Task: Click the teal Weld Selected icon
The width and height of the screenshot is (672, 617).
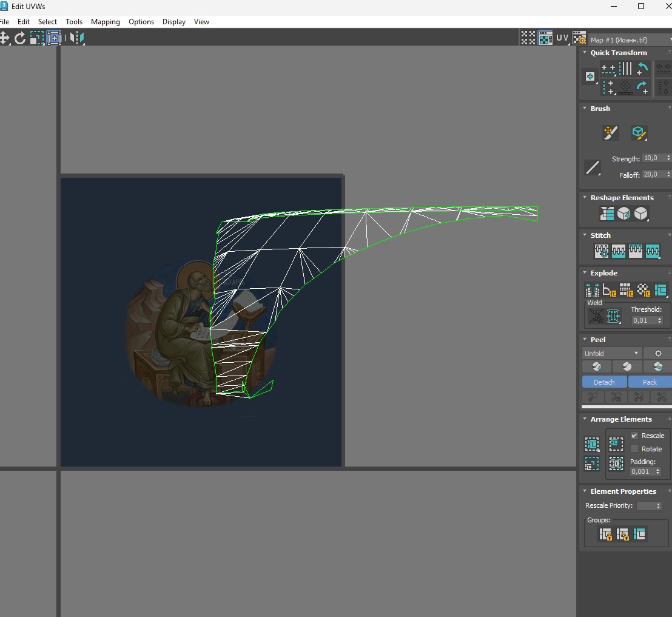Action: point(613,317)
